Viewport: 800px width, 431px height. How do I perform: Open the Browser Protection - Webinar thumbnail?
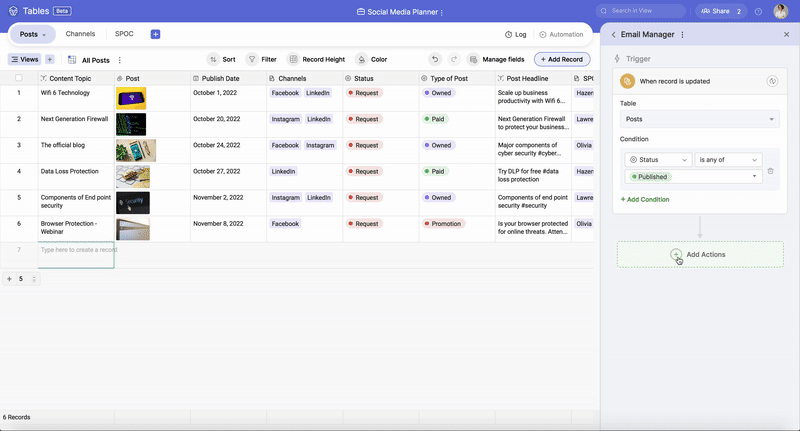point(133,229)
